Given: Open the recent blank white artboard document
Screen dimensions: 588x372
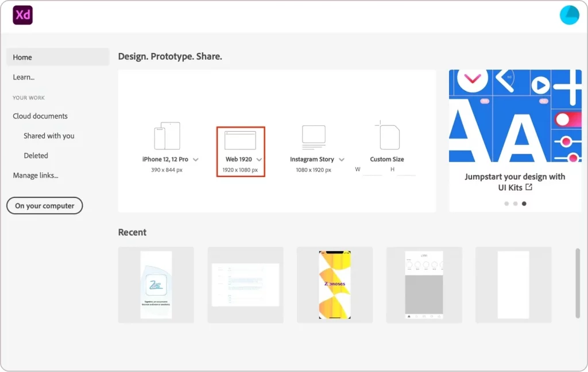Looking at the screenshot, I should (x=513, y=285).
